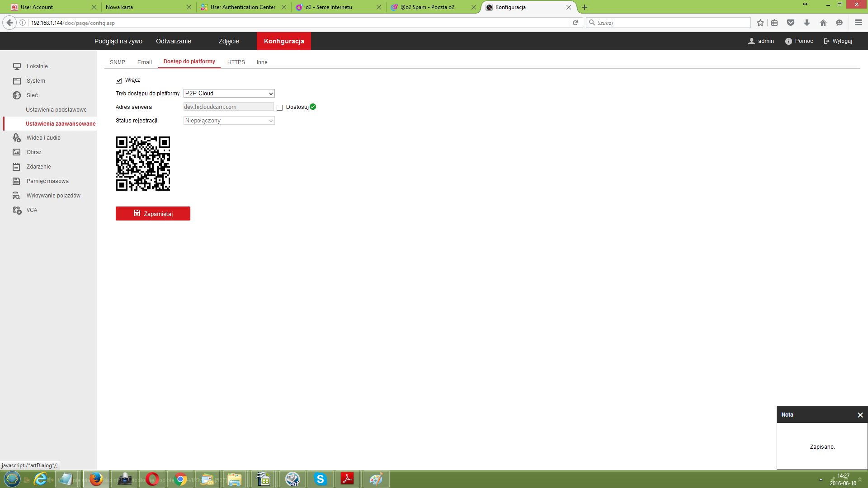
Task: Go to home page icon
Action: click(x=823, y=23)
